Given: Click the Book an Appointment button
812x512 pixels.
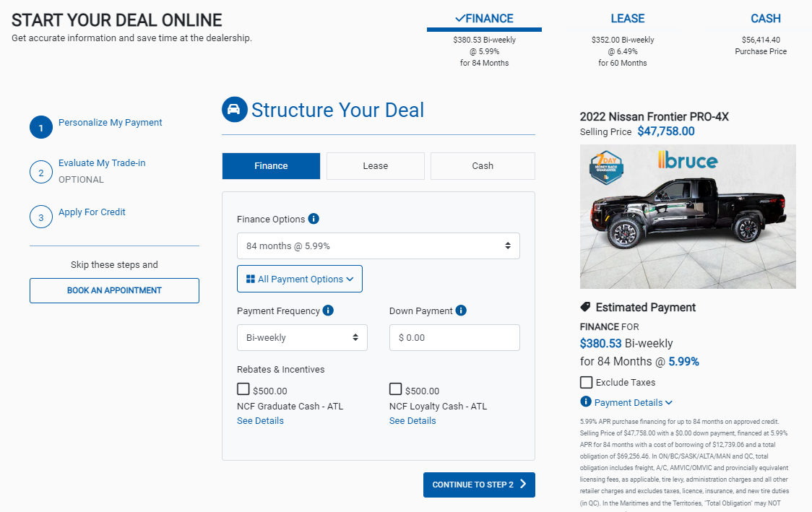Looking at the screenshot, I should [x=114, y=290].
